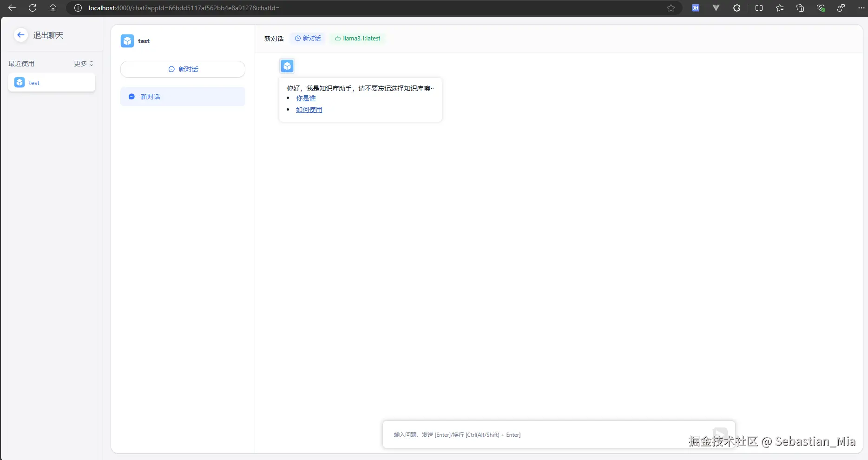Select the test app under 最近使用
Screen dimensions: 868x460
click(x=52, y=83)
